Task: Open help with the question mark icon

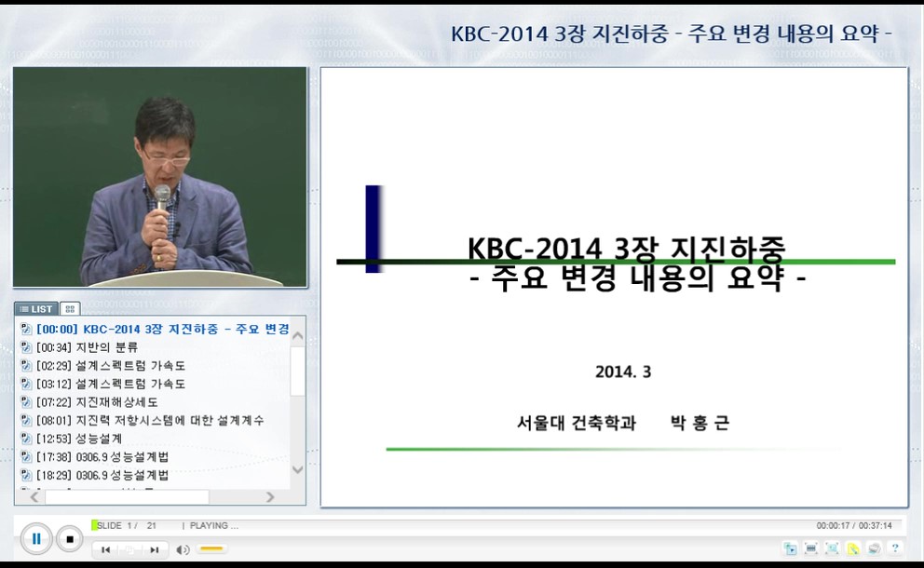Action: [x=895, y=548]
